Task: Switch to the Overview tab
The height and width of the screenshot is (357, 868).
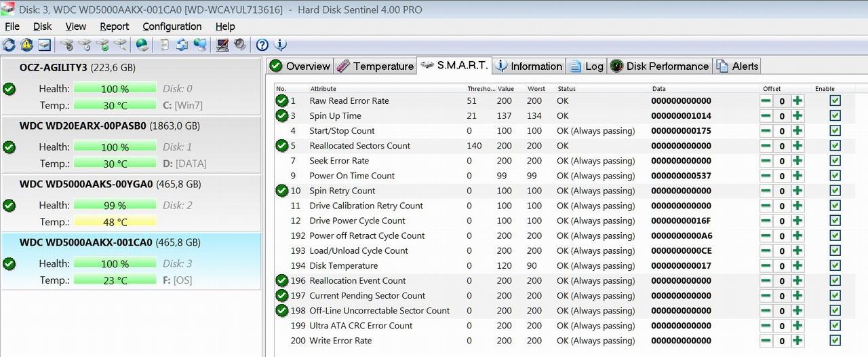Action: point(300,66)
